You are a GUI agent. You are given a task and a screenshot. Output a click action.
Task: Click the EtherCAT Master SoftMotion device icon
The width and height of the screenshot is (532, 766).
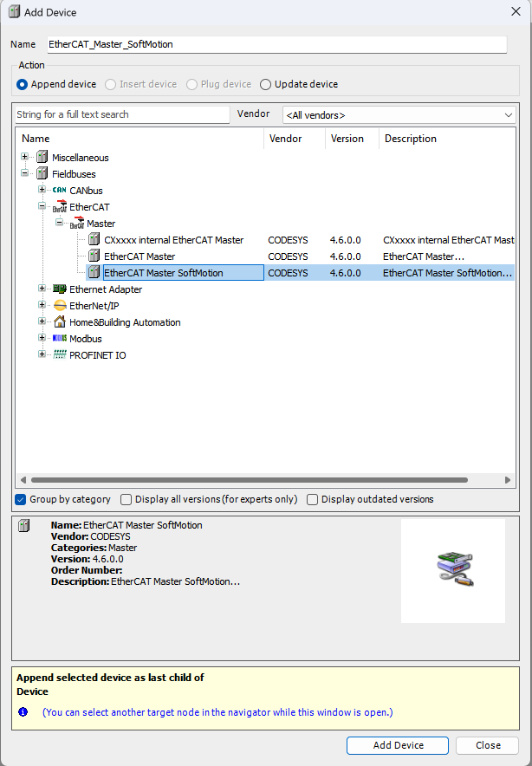click(x=94, y=273)
